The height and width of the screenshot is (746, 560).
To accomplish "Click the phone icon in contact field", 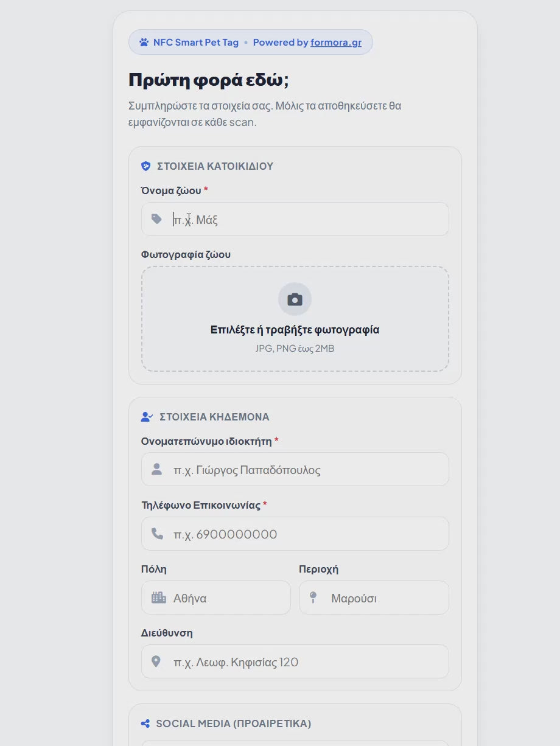I will 157,534.
